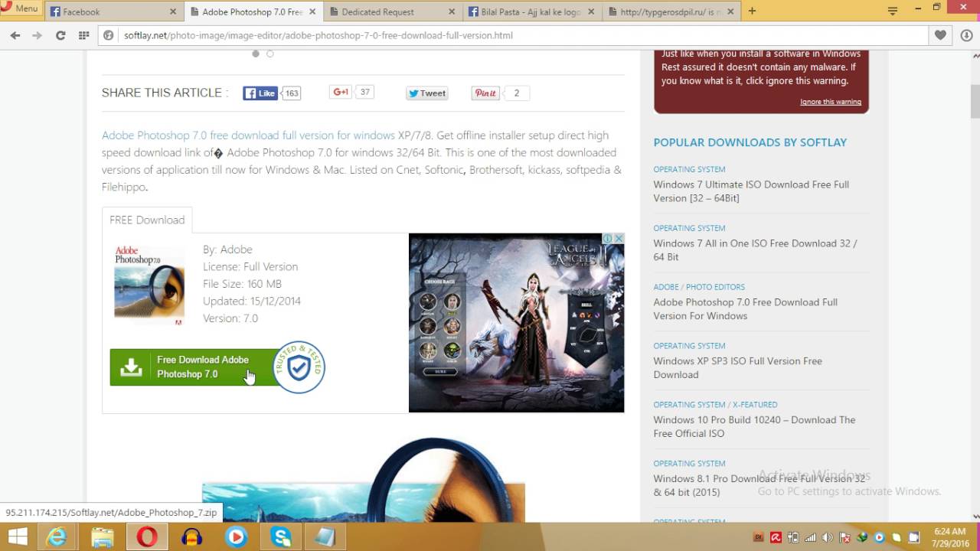
Task: Open Windows 8.1 Pro Download link
Action: [x=759, y=485]
